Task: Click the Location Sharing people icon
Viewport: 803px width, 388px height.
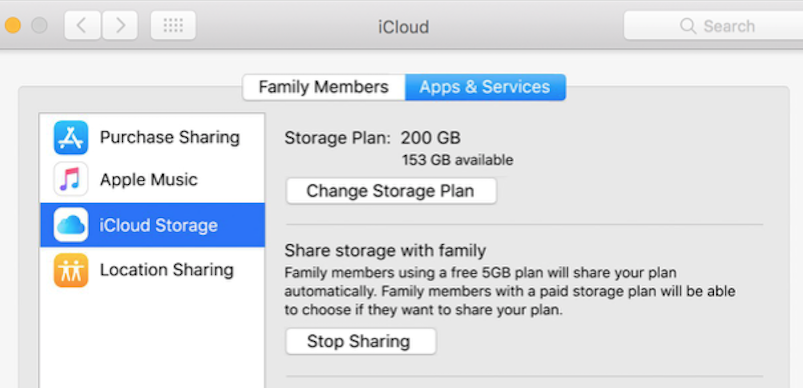Action: coord(71,270)
